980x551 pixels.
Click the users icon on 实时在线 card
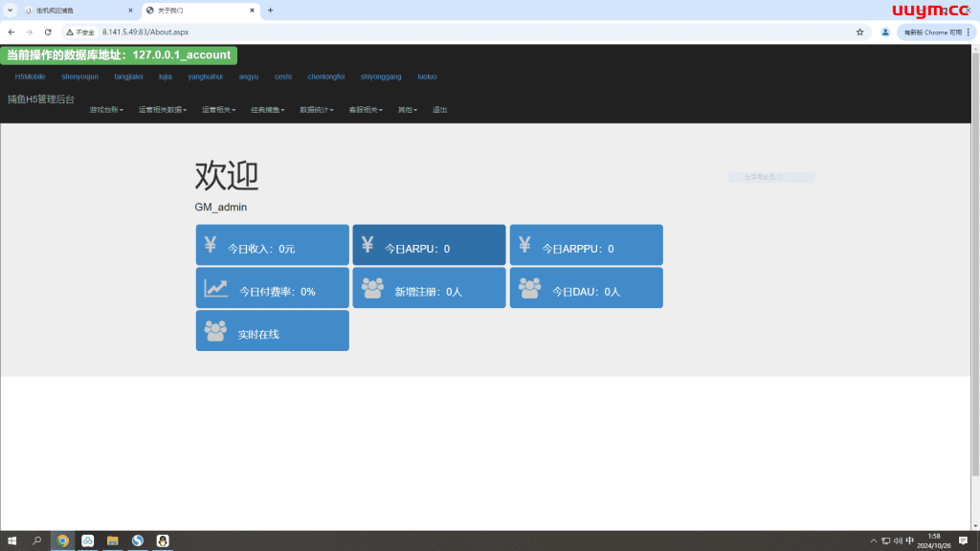[215, 331]
